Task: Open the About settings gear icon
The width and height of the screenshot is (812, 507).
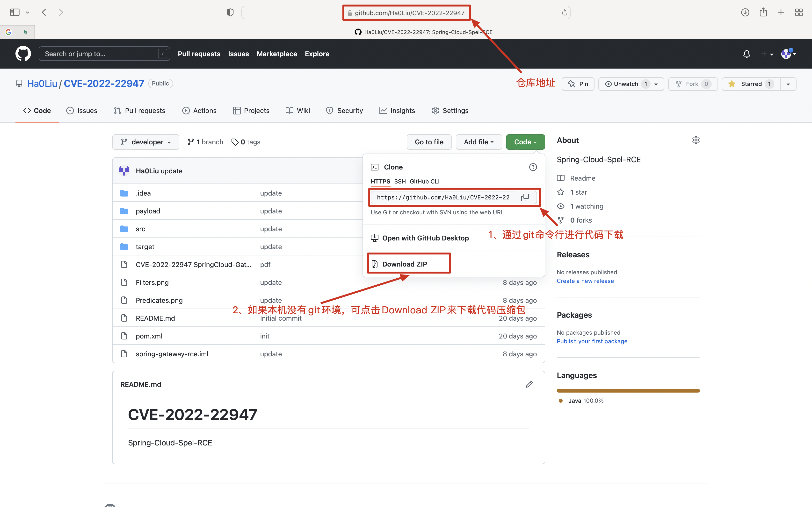Action: [x=696, y=140]
